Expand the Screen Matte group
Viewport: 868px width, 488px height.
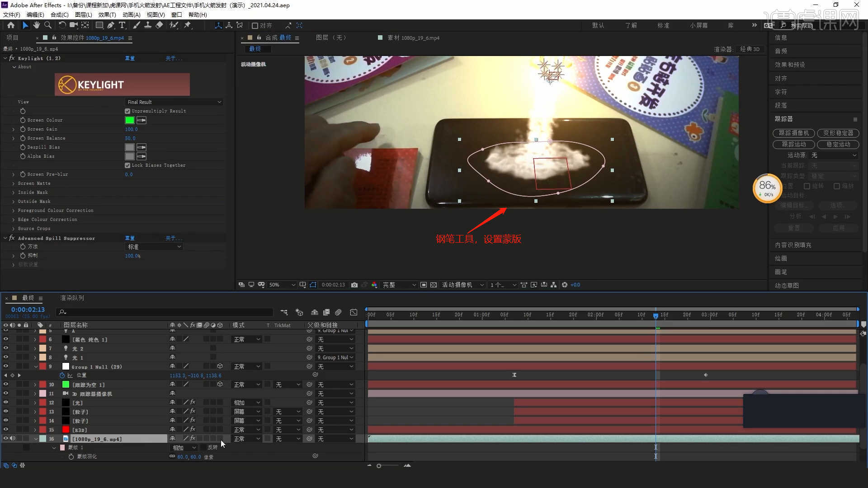click(14, 183)
